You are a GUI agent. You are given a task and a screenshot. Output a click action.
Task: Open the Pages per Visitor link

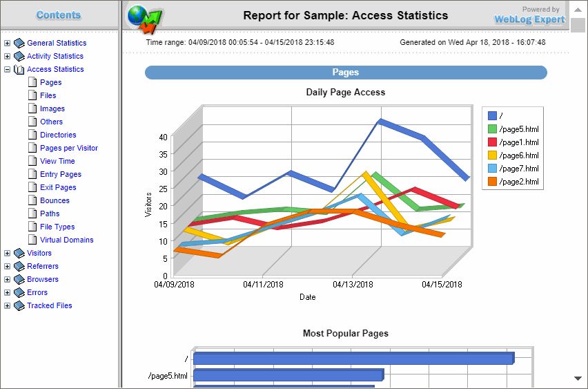tap(69, 149)
